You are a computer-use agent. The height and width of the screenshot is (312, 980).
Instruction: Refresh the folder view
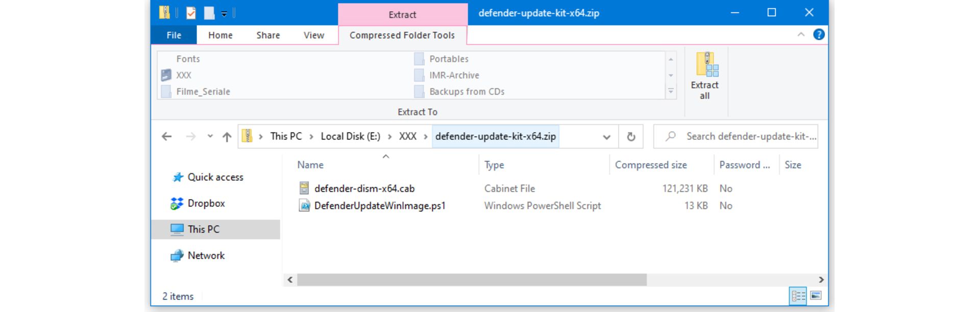(631, 137)
